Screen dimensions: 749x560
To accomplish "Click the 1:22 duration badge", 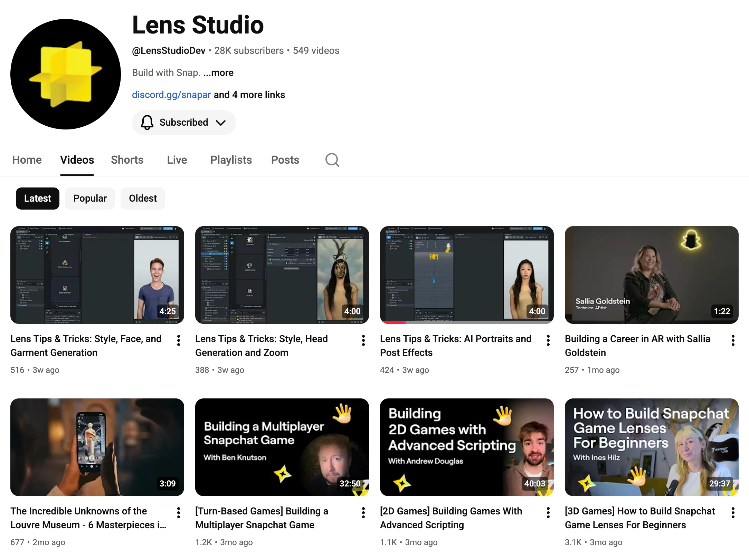I will (722, 311).
